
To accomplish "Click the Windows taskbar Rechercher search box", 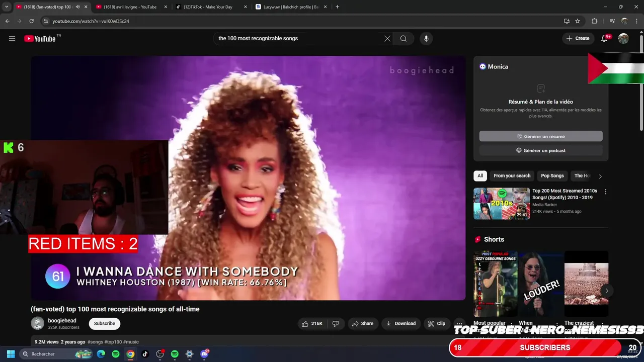I will tap(56, 354).
